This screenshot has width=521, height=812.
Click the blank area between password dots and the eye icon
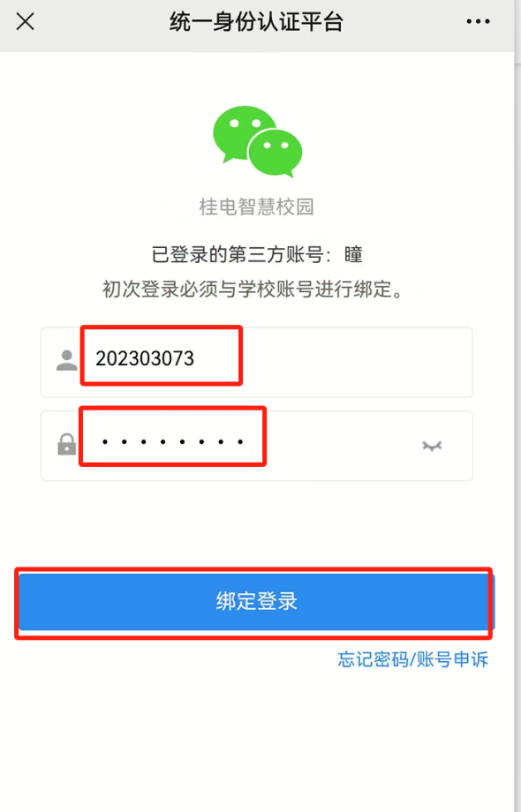tap(343, 446)
